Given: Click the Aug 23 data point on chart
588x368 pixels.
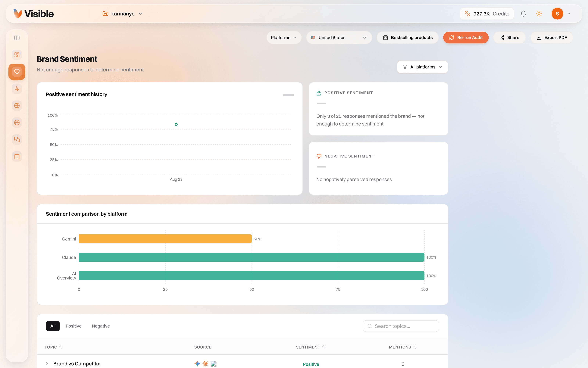Looking at the screenshot, I should [176, 124].
